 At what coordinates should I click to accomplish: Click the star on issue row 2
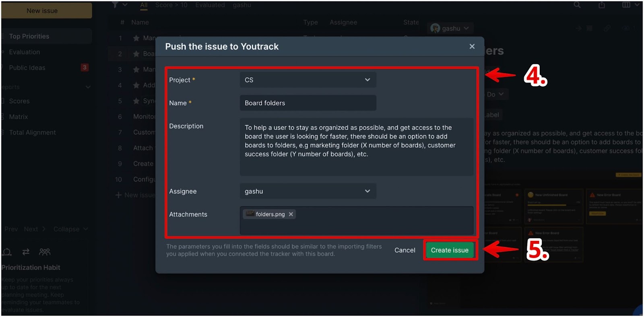[x=136, y=54]
